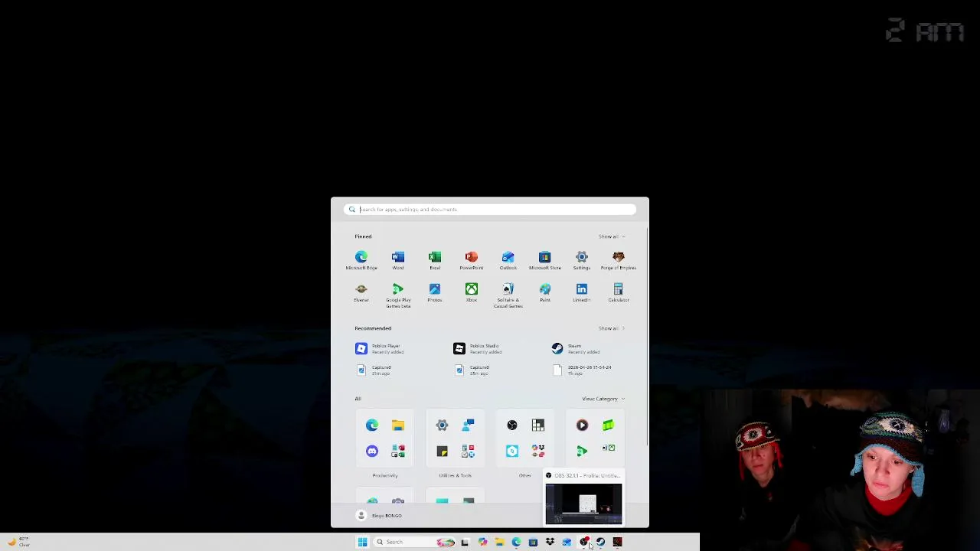Open Microsoft Edge from the pinned apps

(x=361, y=259)
